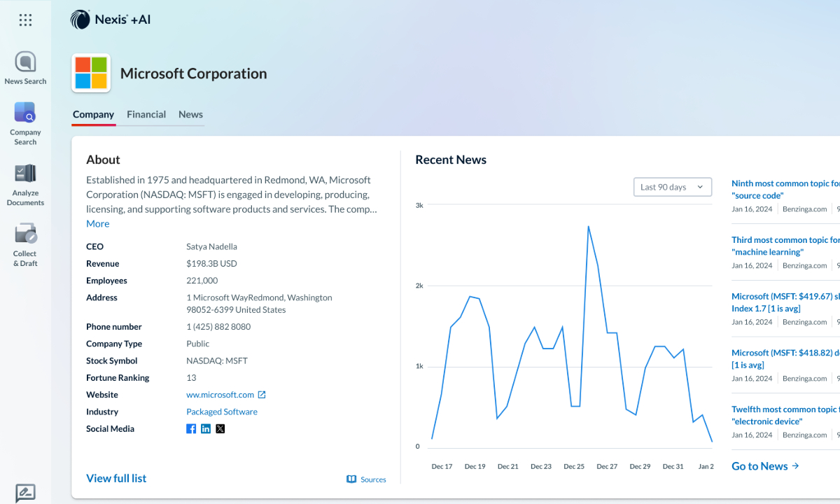This screenshot has width=840, height=504.
Task: Click the pen icon at sidebar bottom
Action: (x=25, y=493)
